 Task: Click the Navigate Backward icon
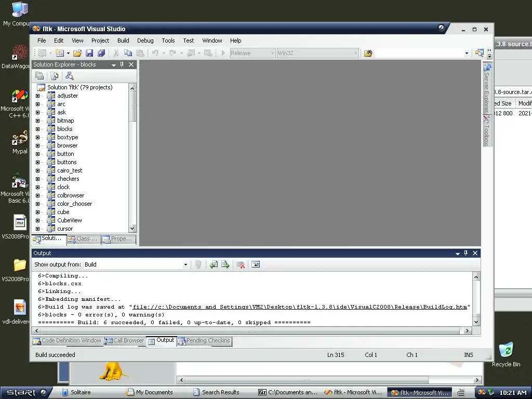[191, 53]
